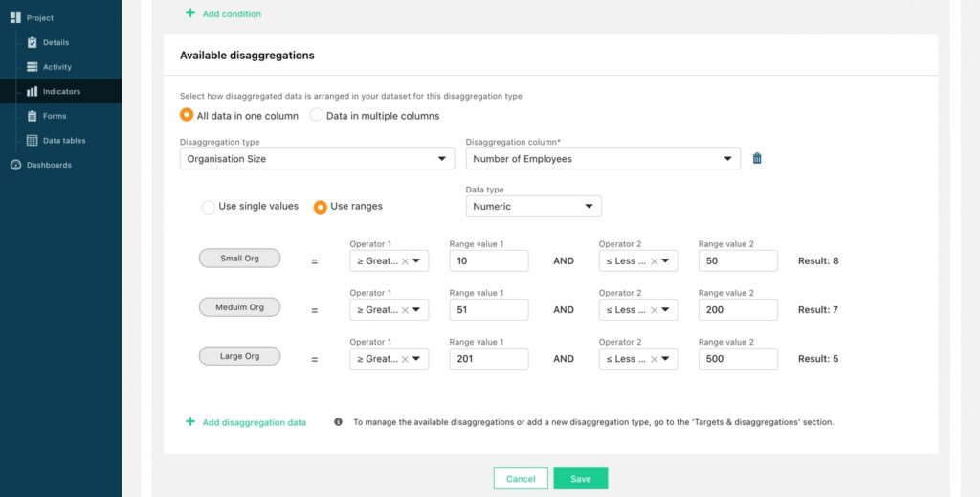The width and height of the screenshot is (980, 497).
Task: Expand the Disaggregation type dropdown
Action: point(317,159)
